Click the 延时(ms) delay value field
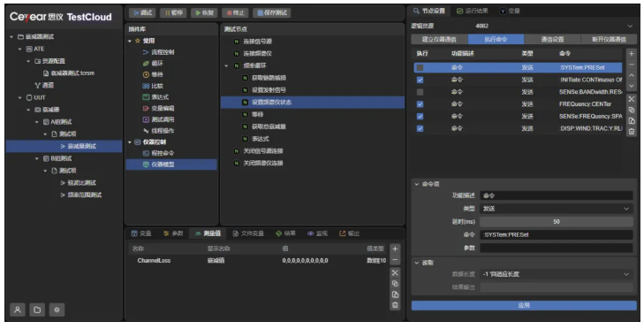This screenshot has height=329, width=644. [557, 222]
